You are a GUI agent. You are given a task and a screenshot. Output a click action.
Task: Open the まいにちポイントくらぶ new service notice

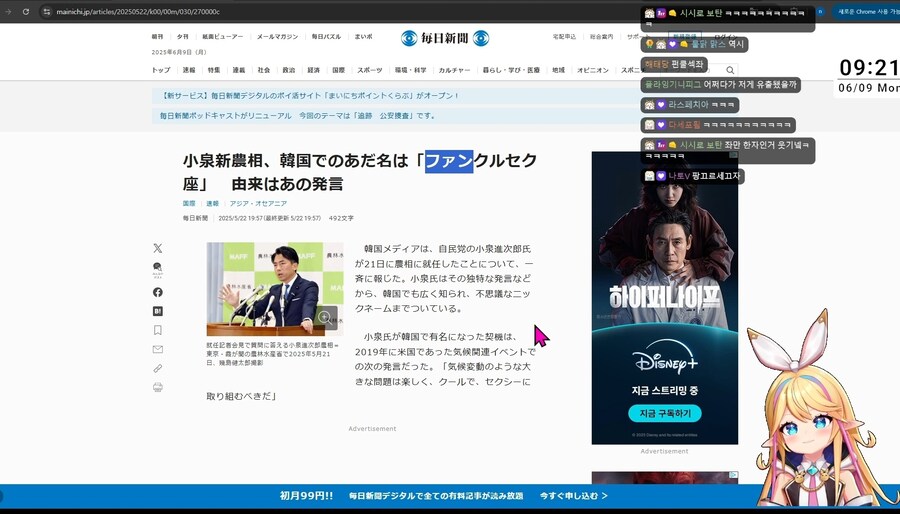(x=309, y=96)
